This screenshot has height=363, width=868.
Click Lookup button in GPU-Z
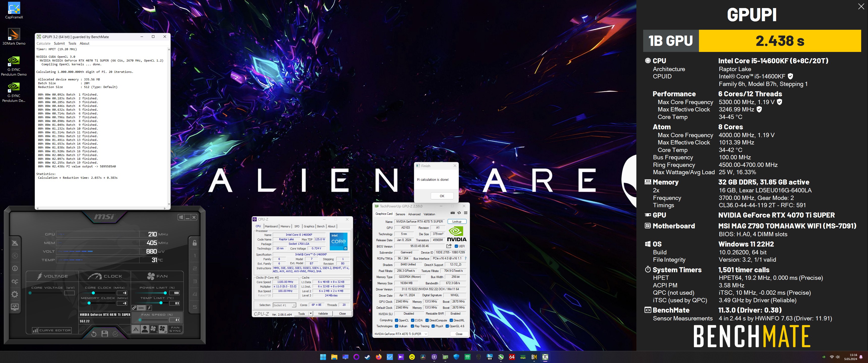[457, 222]
